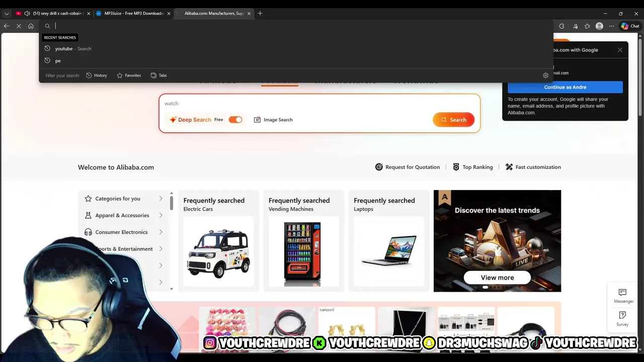
Task: Expand Sports & Entertainment chevron
Action: (x=160, y=249)
